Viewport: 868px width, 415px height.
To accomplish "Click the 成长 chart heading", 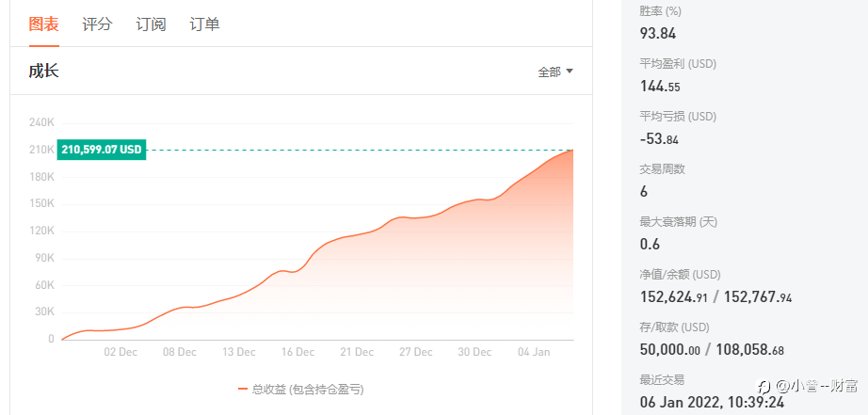I will pos(43,72).
